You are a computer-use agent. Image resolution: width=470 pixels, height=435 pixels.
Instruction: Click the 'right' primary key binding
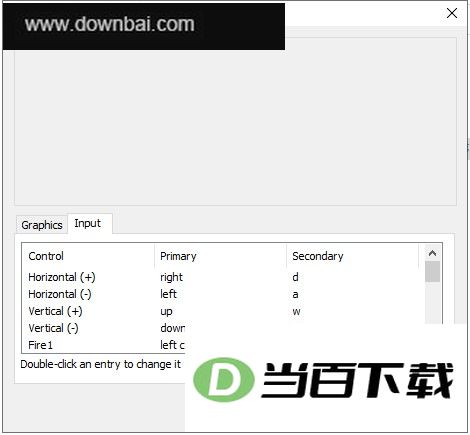[171, 277]
